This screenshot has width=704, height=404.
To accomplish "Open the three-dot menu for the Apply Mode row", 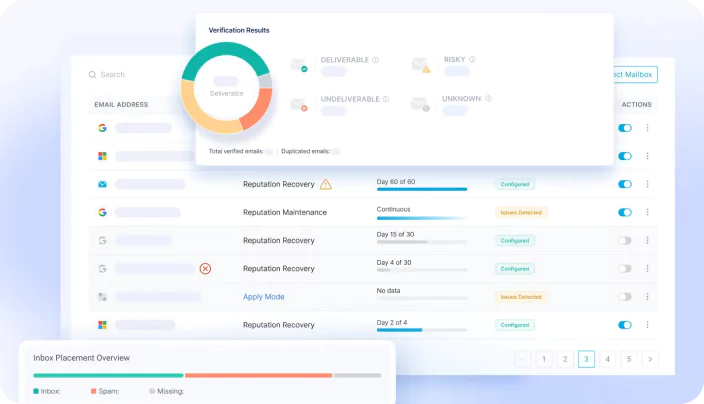I will tap(647, 297).
